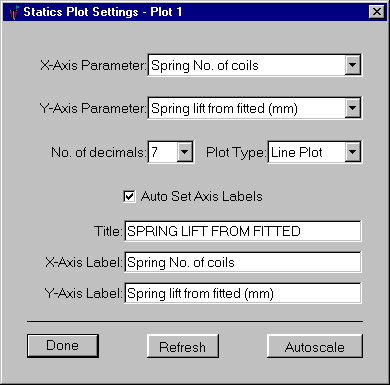This screenshot has height=385, width=390.
Task: Click the X-Axis Label input field
Action: click(243, 262)
